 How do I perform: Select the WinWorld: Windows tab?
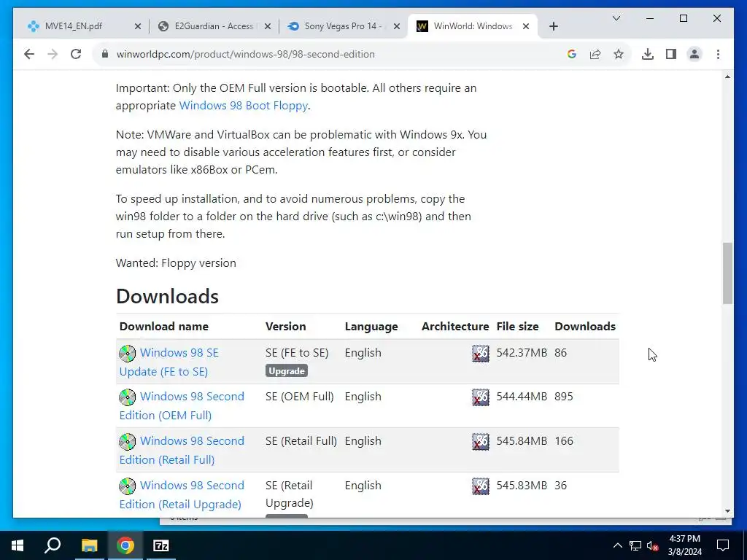tap(473, 26)
